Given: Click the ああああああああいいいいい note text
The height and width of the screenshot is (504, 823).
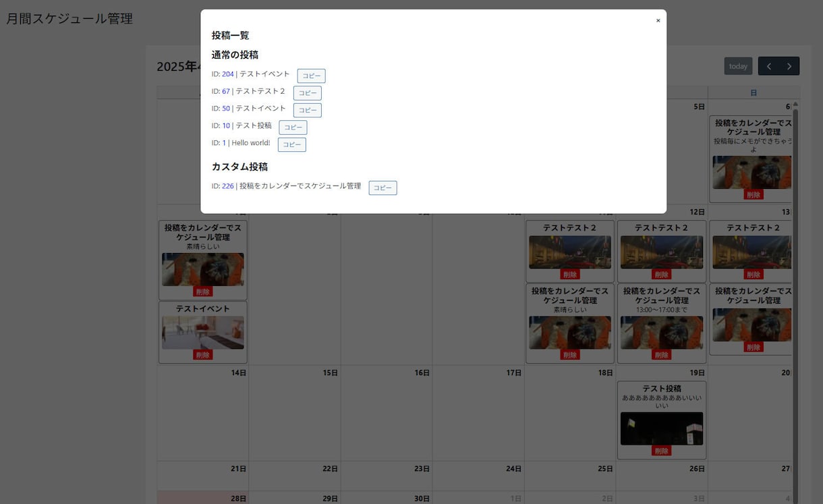Looking at the screenshot, I should [x=661, y=401].
